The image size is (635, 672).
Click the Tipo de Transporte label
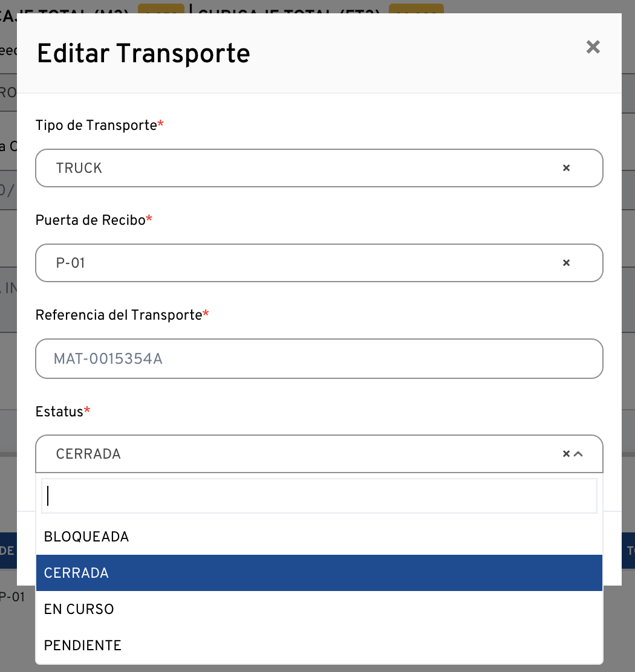pyautogui.click(x=96, y=126)
